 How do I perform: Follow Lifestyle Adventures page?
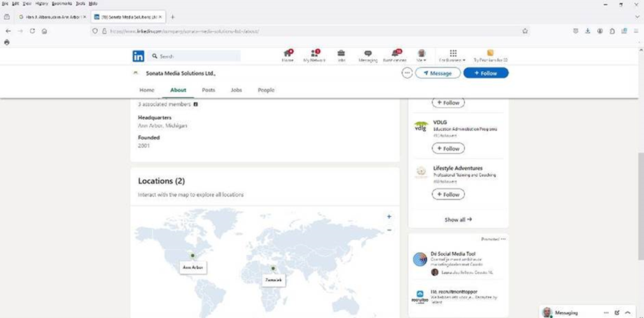pos(448,194)
